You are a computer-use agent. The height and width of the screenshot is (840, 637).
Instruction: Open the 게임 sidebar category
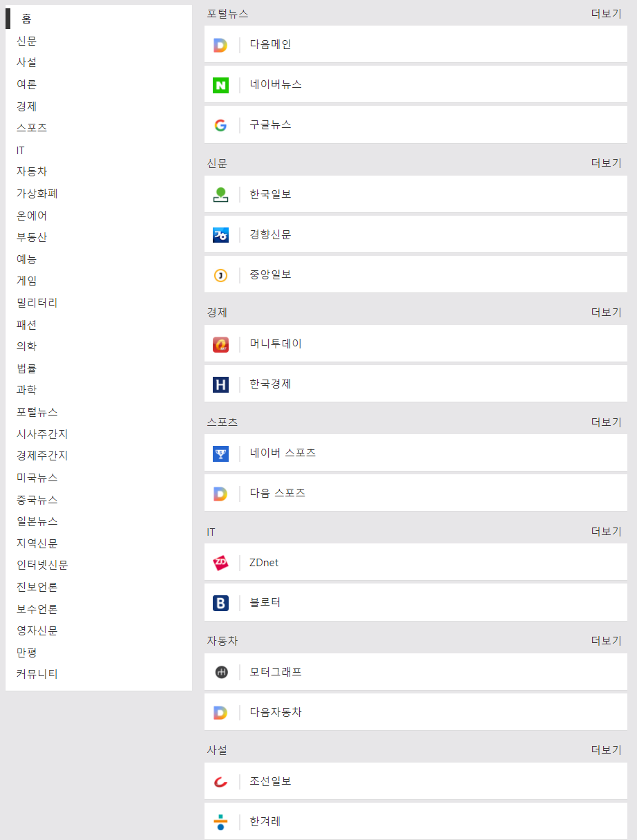point(26,281)
